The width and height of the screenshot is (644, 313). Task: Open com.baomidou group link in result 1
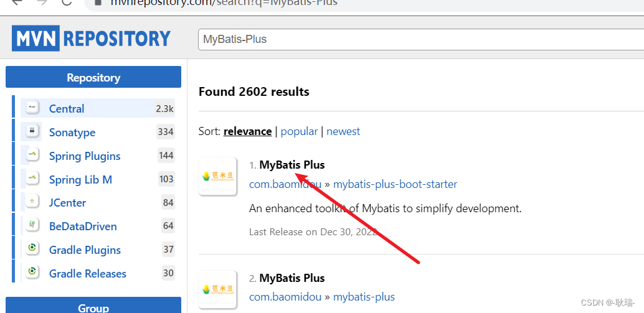[285, 184]
